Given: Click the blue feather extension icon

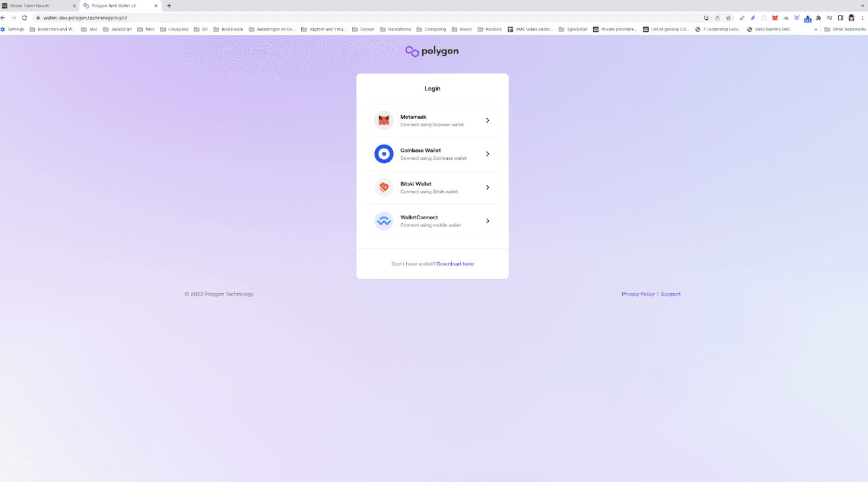Looking at the screenshot, I should pyautogui.click(x=753, y=18).
